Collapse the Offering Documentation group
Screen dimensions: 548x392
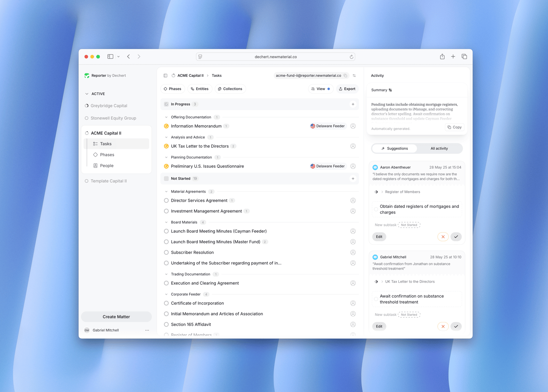coord(166,117)
